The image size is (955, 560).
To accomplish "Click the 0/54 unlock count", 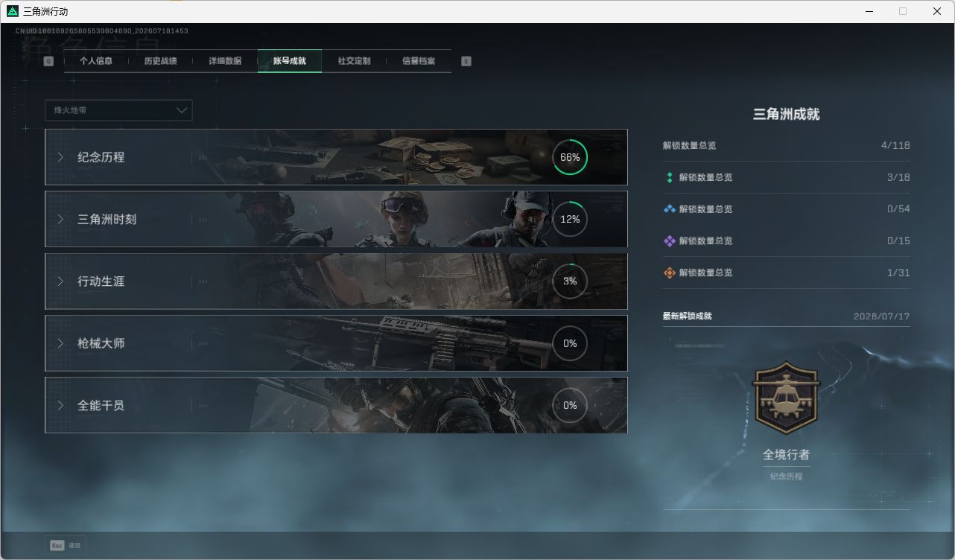I will point(898,209).
